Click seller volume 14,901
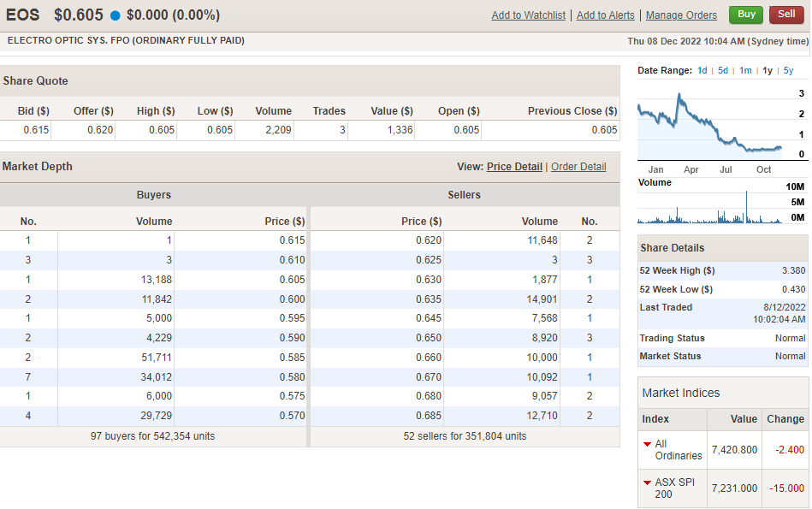This screenshot has height=509, width=812. coord(542,299)
